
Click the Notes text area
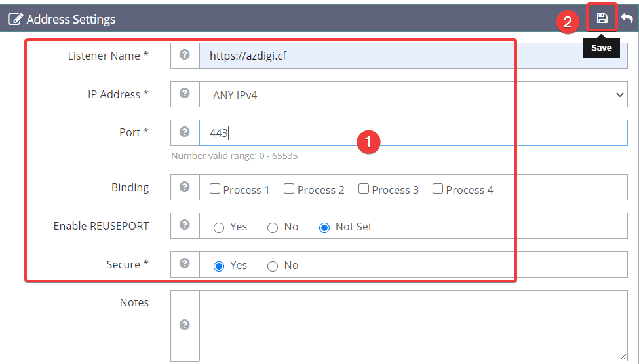pos(414,326)
